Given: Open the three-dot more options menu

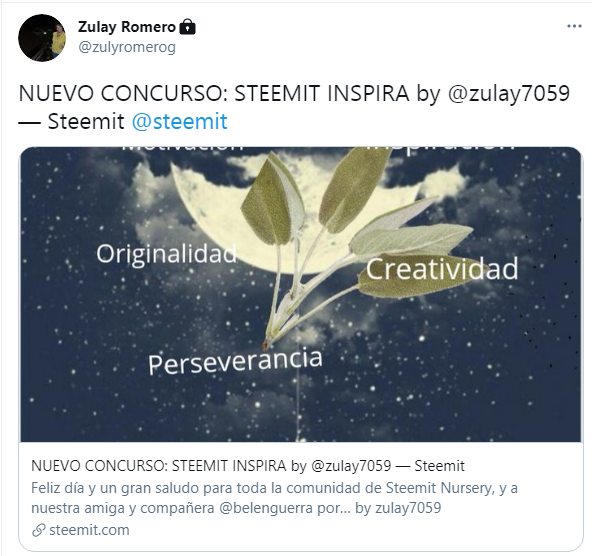Looking at the screenshot, I should (x=574, y=26).
